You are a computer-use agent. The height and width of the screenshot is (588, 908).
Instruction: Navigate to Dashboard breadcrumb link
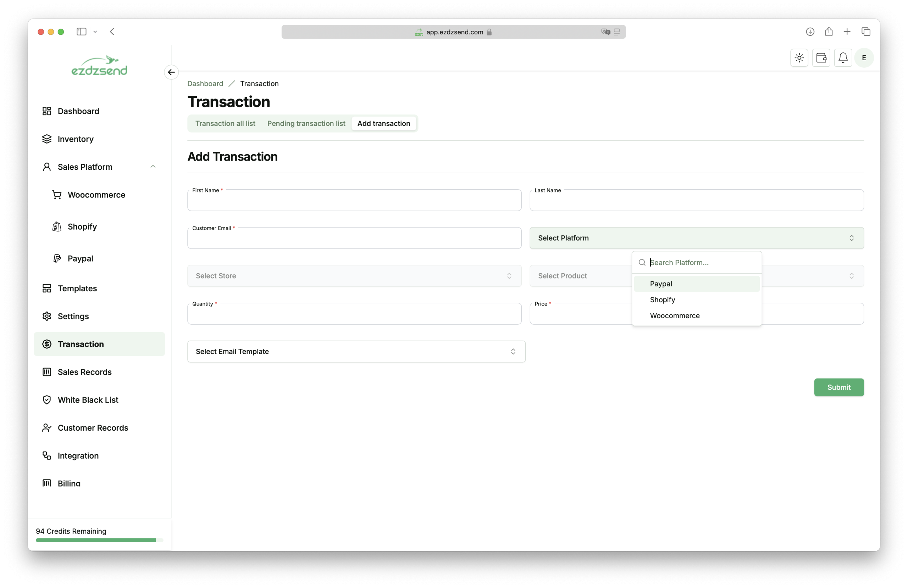point(205,83)
